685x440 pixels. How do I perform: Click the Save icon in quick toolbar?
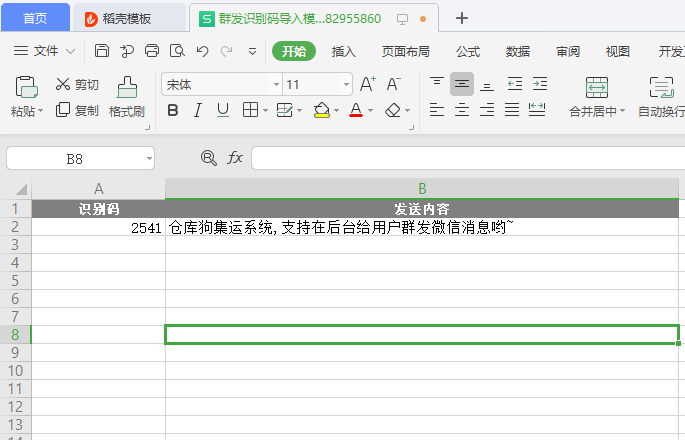(x=102, y=51)
